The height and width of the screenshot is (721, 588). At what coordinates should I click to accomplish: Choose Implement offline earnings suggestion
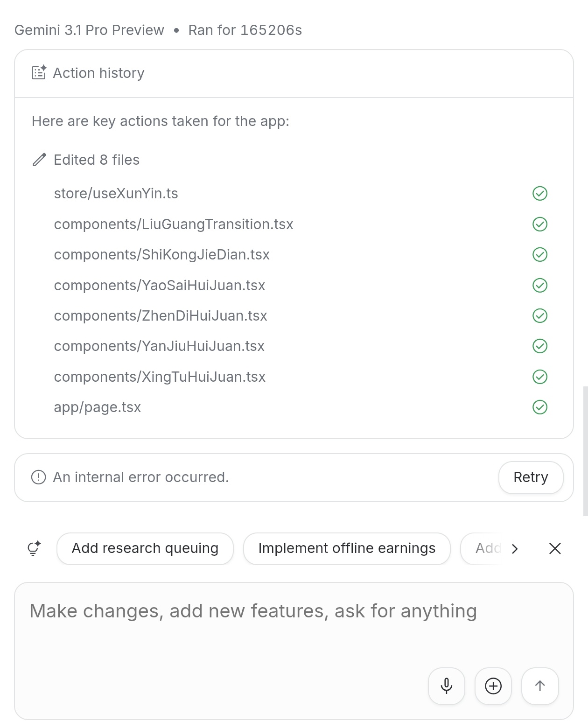[x=347, y=548]
